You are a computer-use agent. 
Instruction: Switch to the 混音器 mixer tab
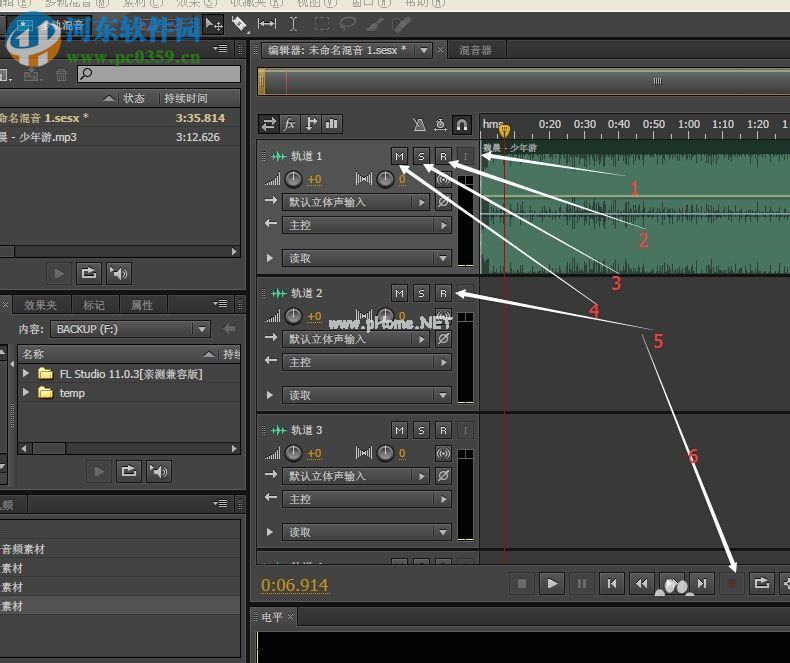pyautogui.click(x=475, y=50)
